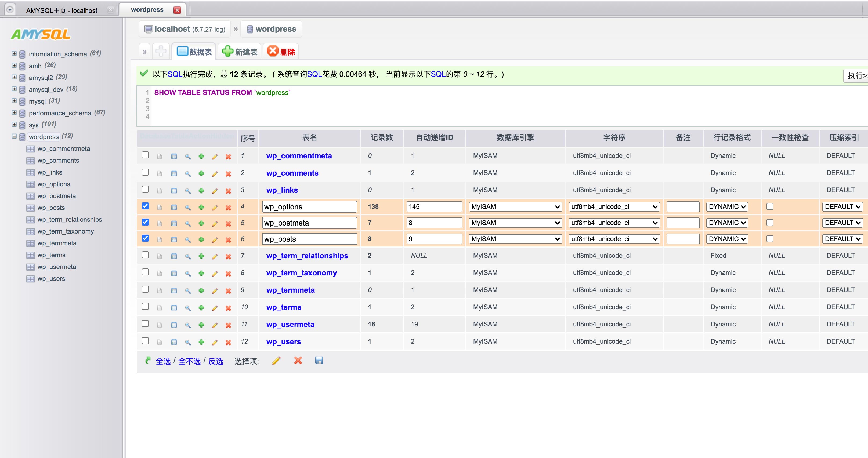Image resolution: width=868 pixels, height=458 pixels.
Task: Click the browse table icon for wp_commentmeta row
Action: coord(174,156)
